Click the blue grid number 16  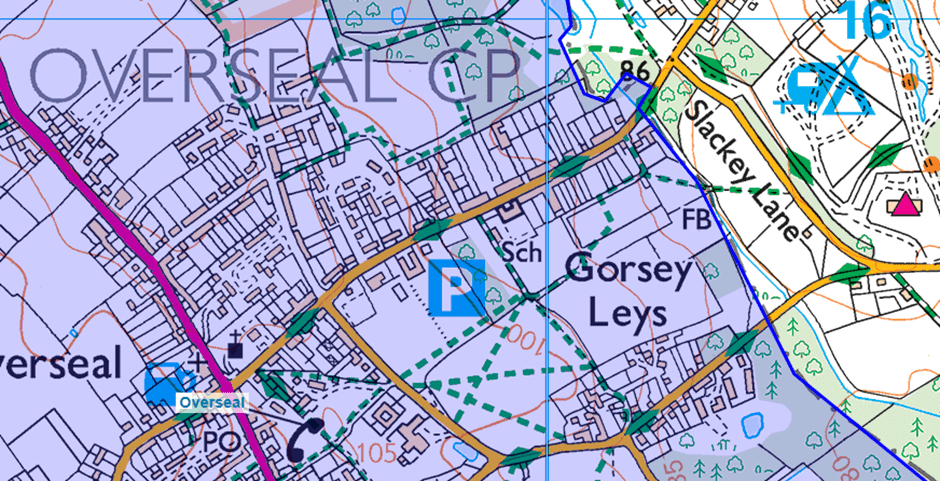[x=867, y=21]
